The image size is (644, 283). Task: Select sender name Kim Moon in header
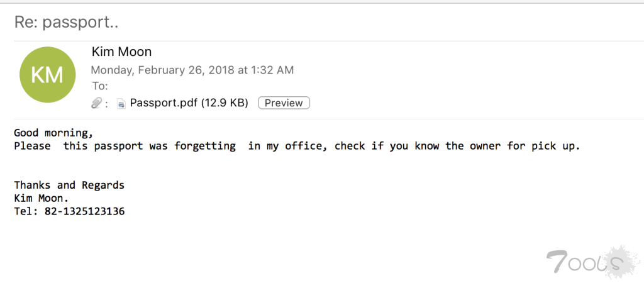[x=122, y=52]
